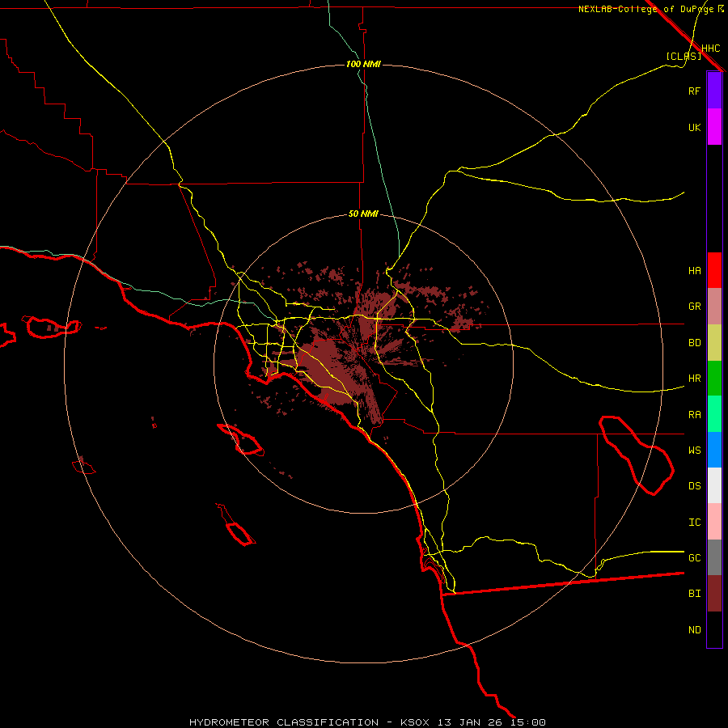Click the RA legend label text
Image resolution: width=728 pixels, height=728 pixels.
[694, 414]
